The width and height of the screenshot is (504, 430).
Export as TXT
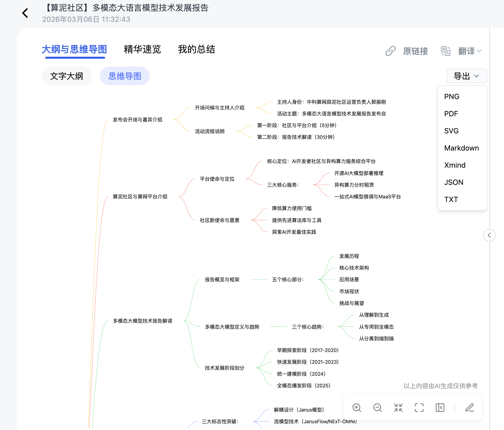point(462,199)
